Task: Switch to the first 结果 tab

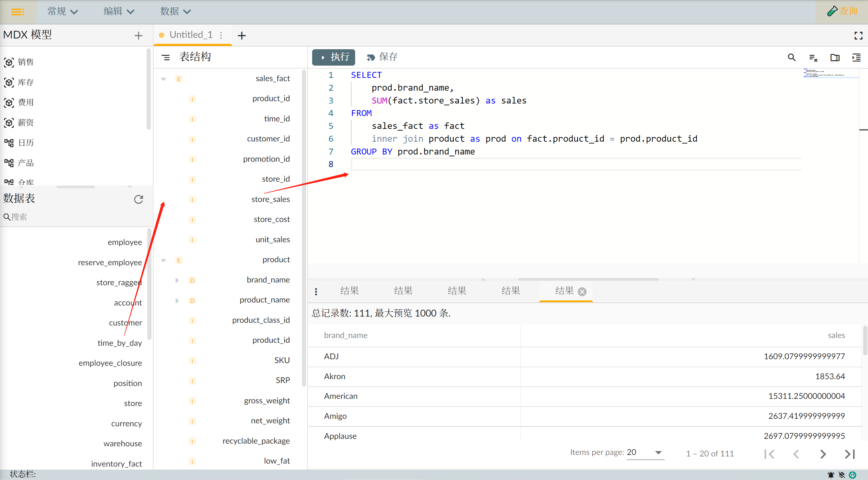Action: point(349,291)
